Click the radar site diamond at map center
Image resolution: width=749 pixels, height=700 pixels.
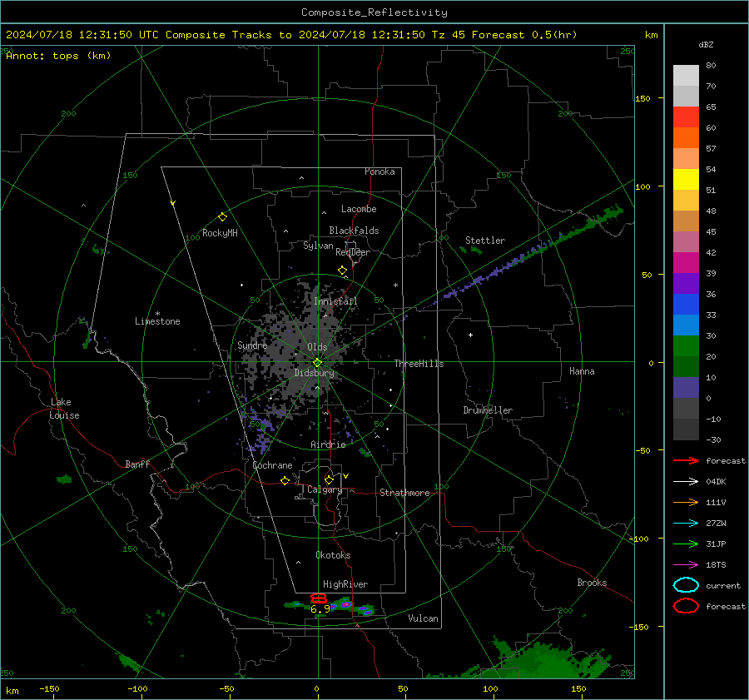click(317, 363)
